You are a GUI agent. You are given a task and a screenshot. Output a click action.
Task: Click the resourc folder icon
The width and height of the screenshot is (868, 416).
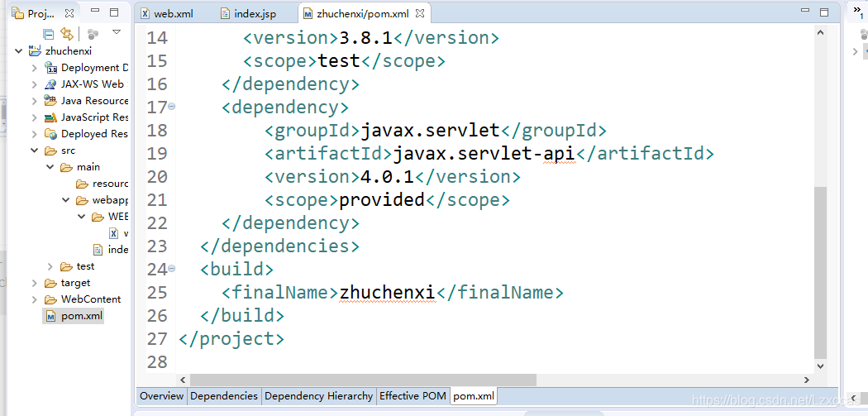click(83, 184)
